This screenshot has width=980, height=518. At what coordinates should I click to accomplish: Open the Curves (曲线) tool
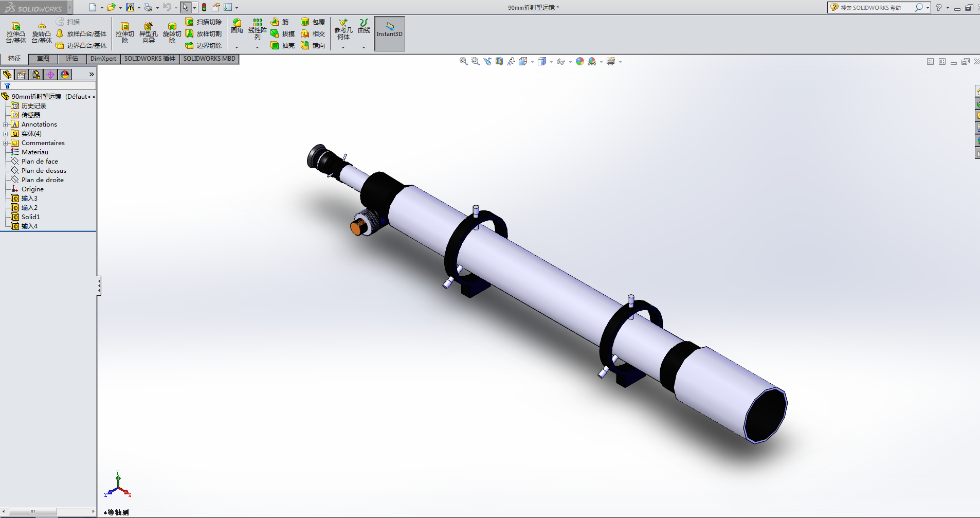364,26
